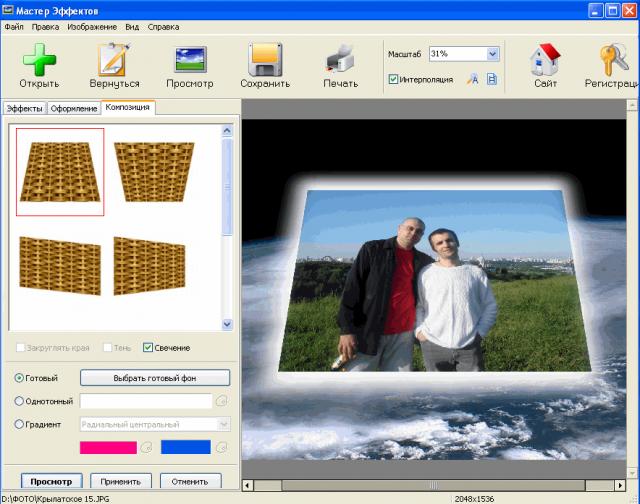Click the Однотонный color field
640x504 pixels.
(146, 401)
